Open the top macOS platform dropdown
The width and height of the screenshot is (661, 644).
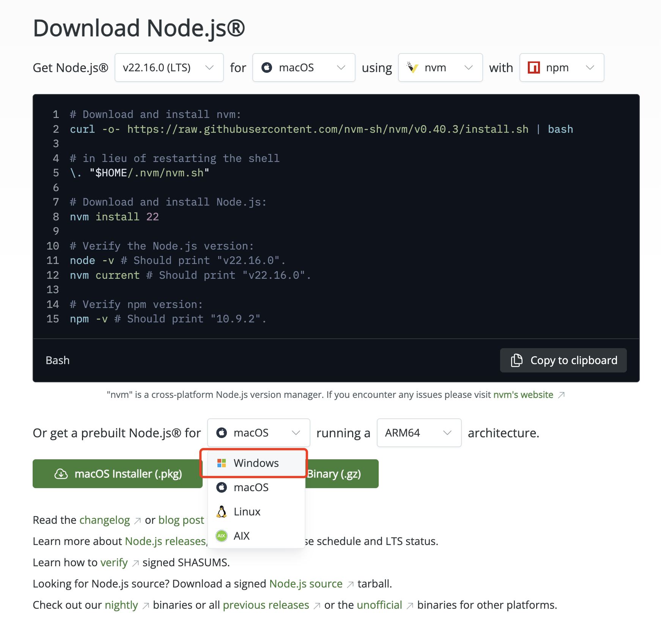[304, 68]
